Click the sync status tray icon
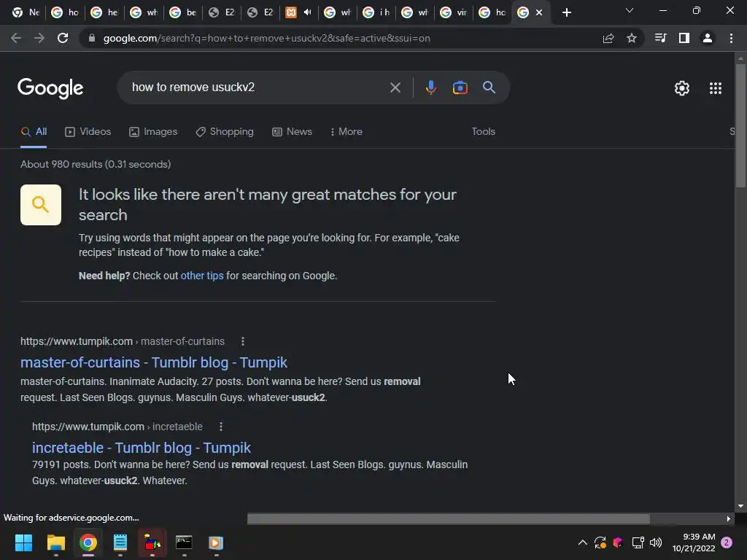 click(x=600, y=542)
